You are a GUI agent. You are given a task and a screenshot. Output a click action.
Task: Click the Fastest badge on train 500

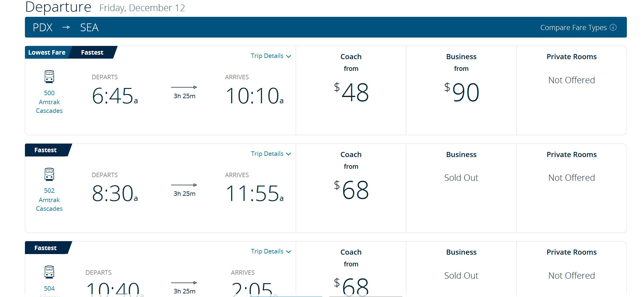click(92, 52)
